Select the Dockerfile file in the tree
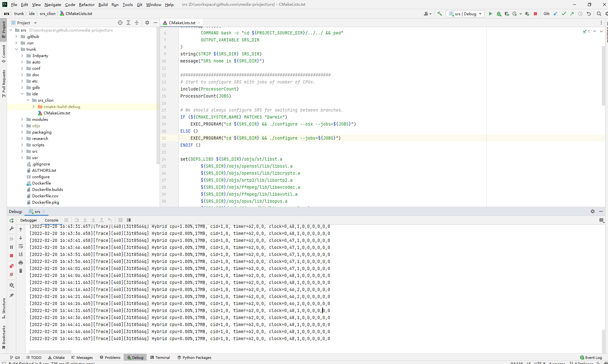 click(x=41, y=183)
